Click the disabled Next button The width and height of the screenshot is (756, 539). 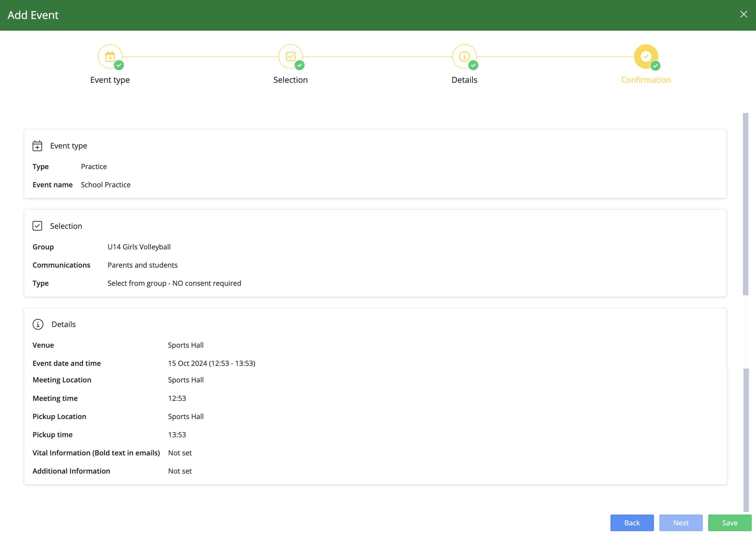click(681, 523)
